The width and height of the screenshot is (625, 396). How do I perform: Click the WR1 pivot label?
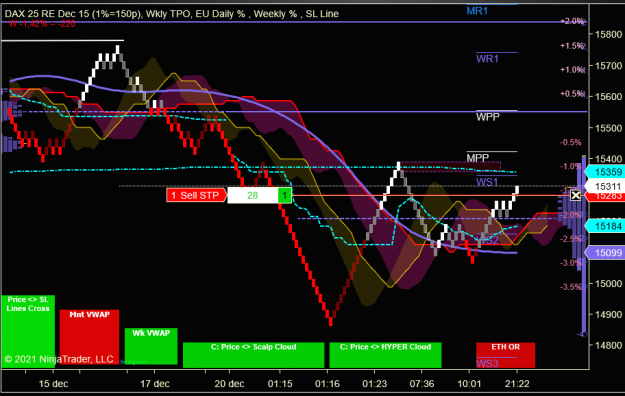click(487, 59)
